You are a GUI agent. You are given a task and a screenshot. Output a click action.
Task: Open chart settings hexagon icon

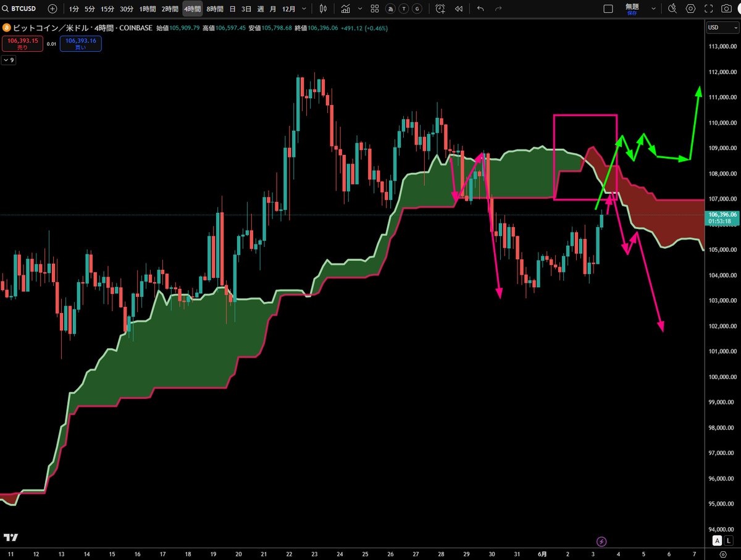[x=691, y=9]
